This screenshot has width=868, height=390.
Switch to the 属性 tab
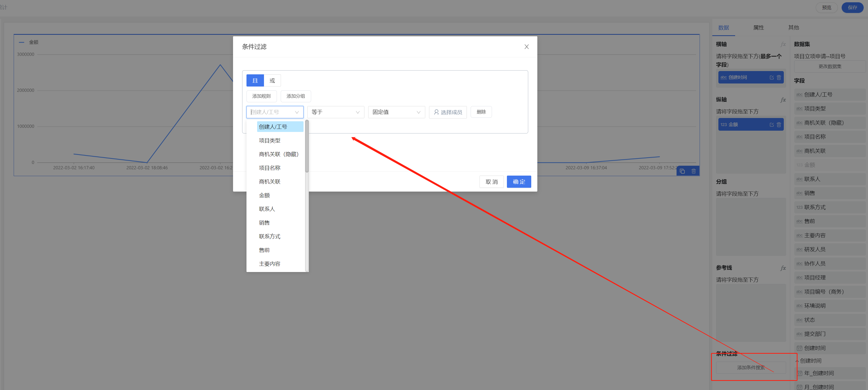point(758,28)
